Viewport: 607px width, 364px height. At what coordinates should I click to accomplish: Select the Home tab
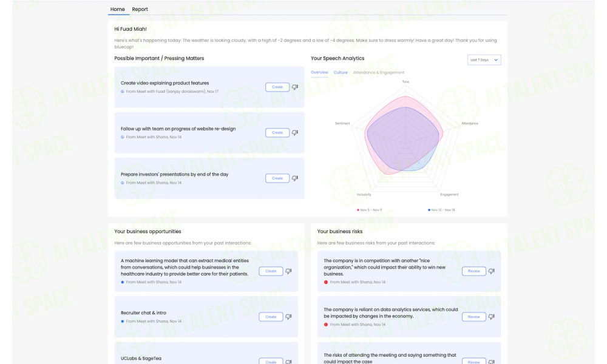click(117, 9)
